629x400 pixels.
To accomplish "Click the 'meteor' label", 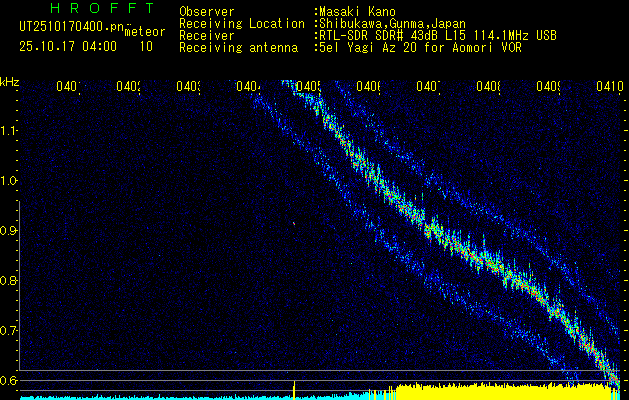I will click(145, 32).
